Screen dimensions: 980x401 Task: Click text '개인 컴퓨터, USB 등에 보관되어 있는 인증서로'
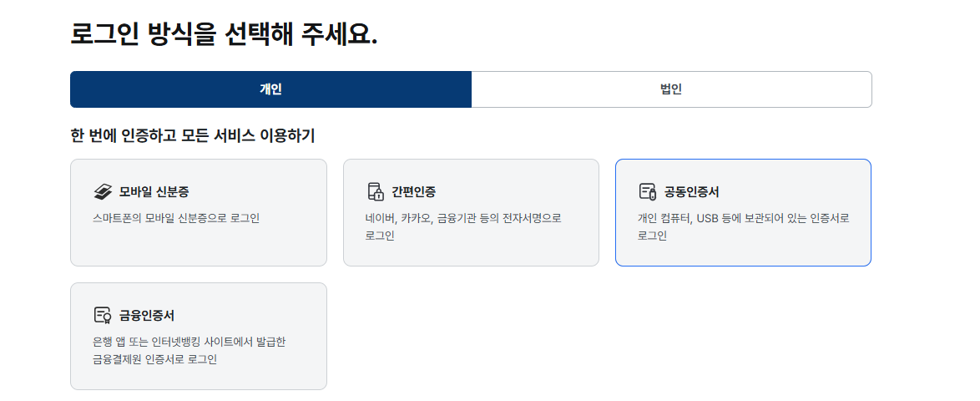pyautogui.click(x=744, y=218)
